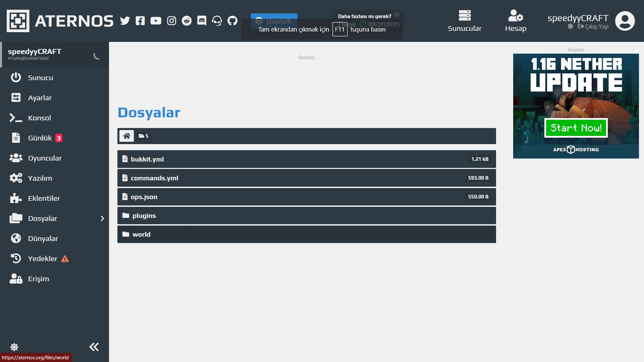The image size is (644, 362).
Task: Open the Sunucu power page
Action: tap(54, 77)
